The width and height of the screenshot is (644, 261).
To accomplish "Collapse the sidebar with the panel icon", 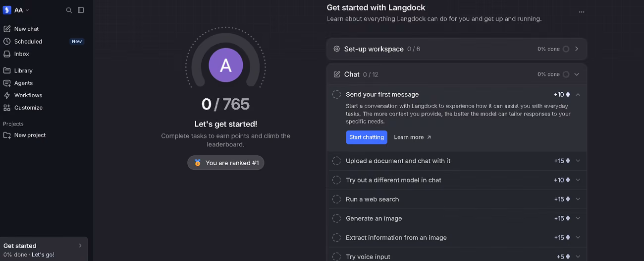I will click(x=81, y=10).
